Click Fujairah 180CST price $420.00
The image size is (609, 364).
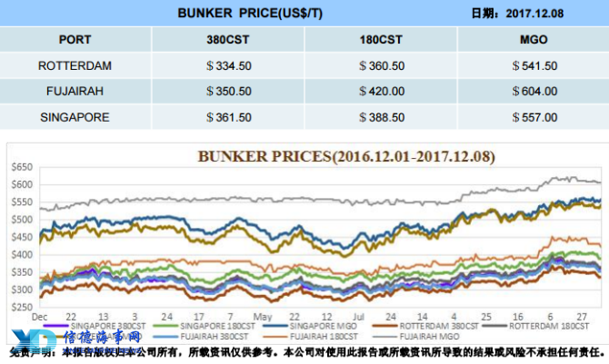[382, 91]
